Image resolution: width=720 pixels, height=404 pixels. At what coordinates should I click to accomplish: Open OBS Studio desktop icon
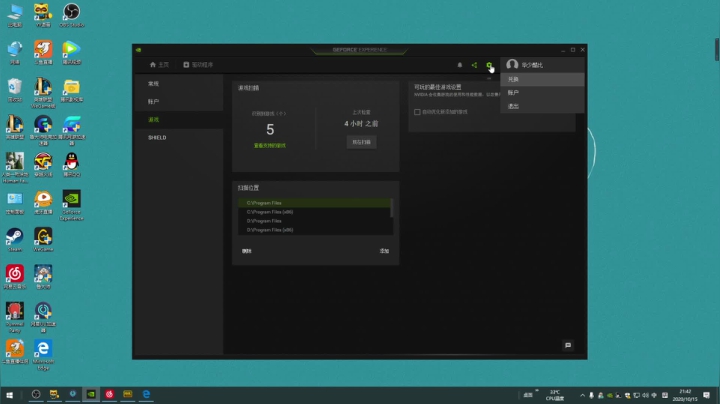click(72, 15)
